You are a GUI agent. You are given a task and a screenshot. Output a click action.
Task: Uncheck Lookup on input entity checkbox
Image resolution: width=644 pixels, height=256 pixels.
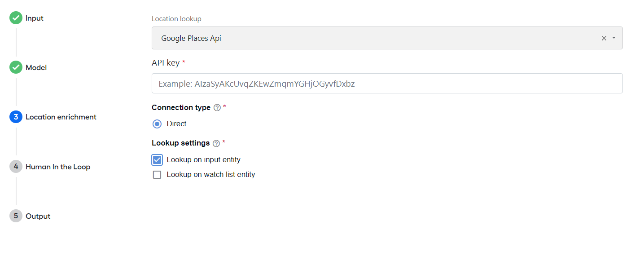point(157,160)
